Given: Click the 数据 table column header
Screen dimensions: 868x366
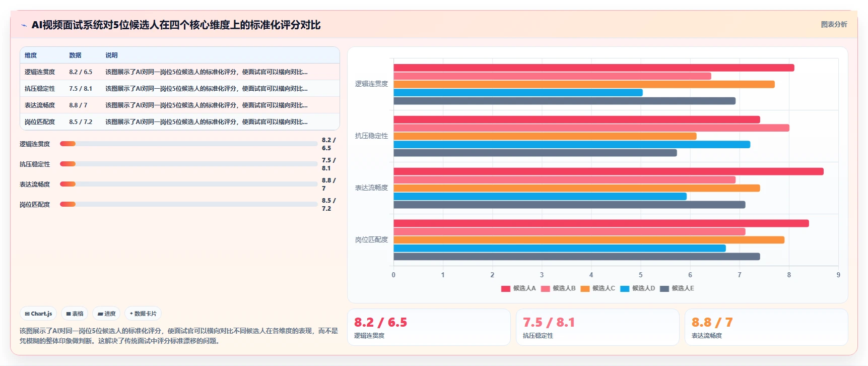Looking at the screenshot, I should pyautogui.click(x=75, y=55).
